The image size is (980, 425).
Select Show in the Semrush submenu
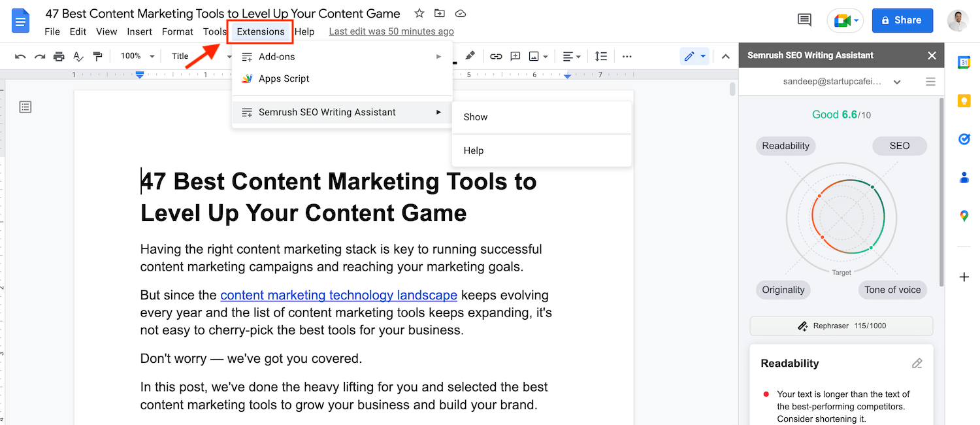(x=476, y=117)
